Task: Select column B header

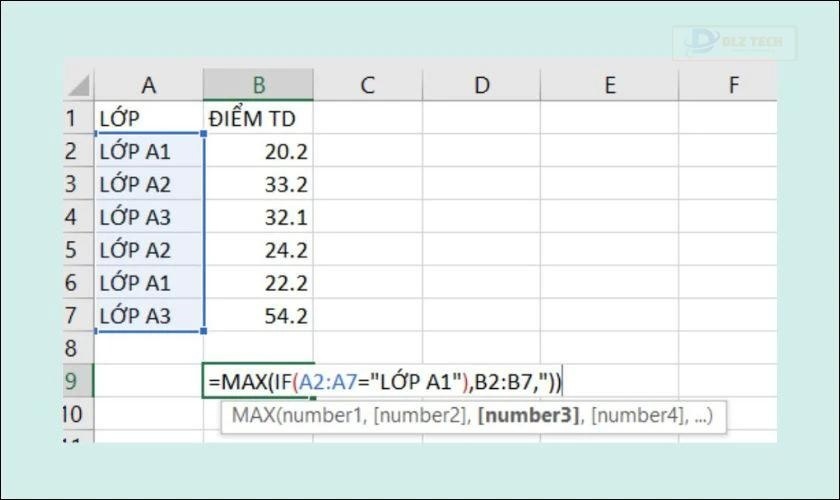Action: click(x=258, y=86)
